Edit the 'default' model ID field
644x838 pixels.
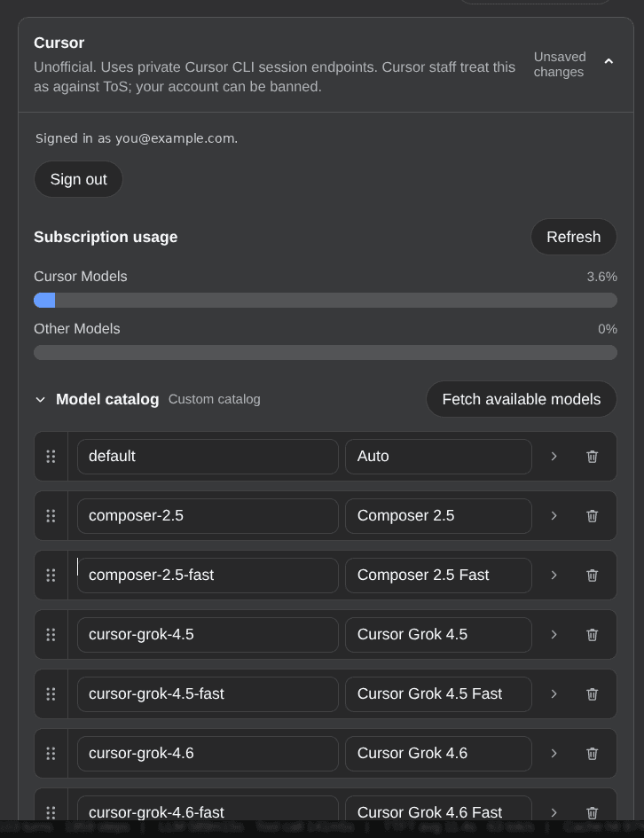208,457
